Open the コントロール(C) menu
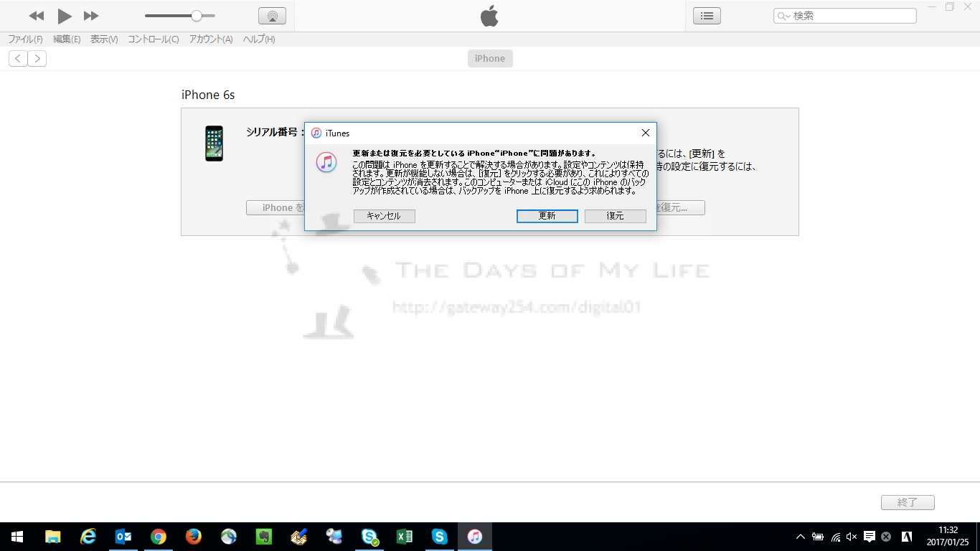 tap(154, 39)
